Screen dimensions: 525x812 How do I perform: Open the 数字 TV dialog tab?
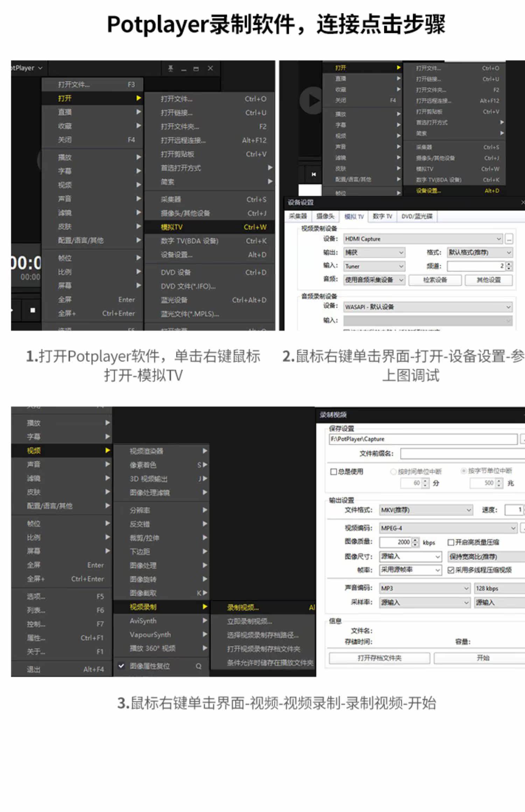[x=382, y=216]
